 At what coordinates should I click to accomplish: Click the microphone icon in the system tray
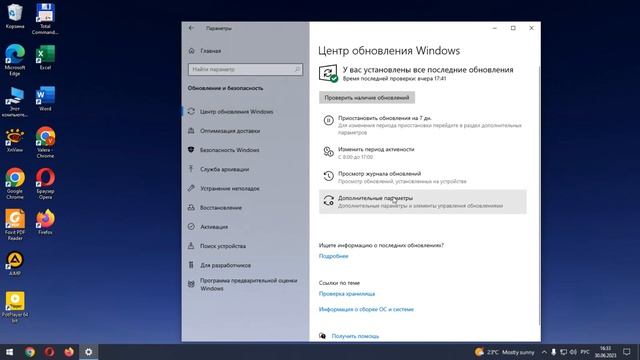pyautogui.click(x=553, y=352)
